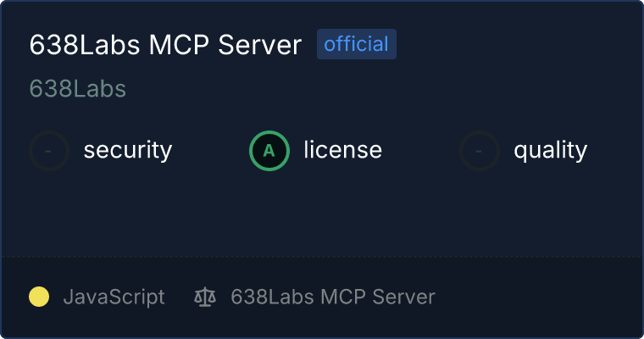Screen dimensions: 644x339
Task: Click the license label beside A badge
Action: pyautogui.click(x=343, y=149)
